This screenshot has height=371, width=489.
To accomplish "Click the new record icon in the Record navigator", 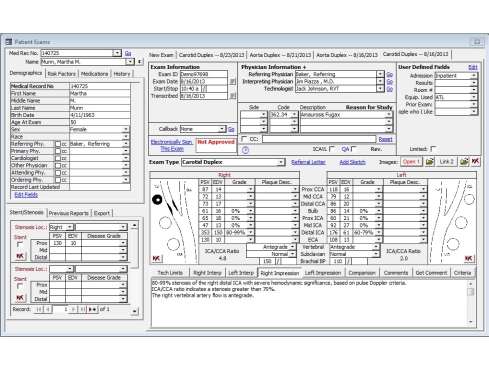I will click(x=92, y=310).
